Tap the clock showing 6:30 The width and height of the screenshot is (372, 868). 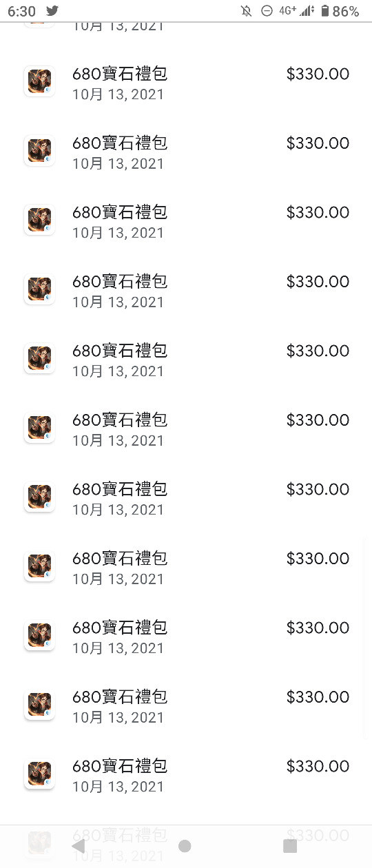[21, 11]
